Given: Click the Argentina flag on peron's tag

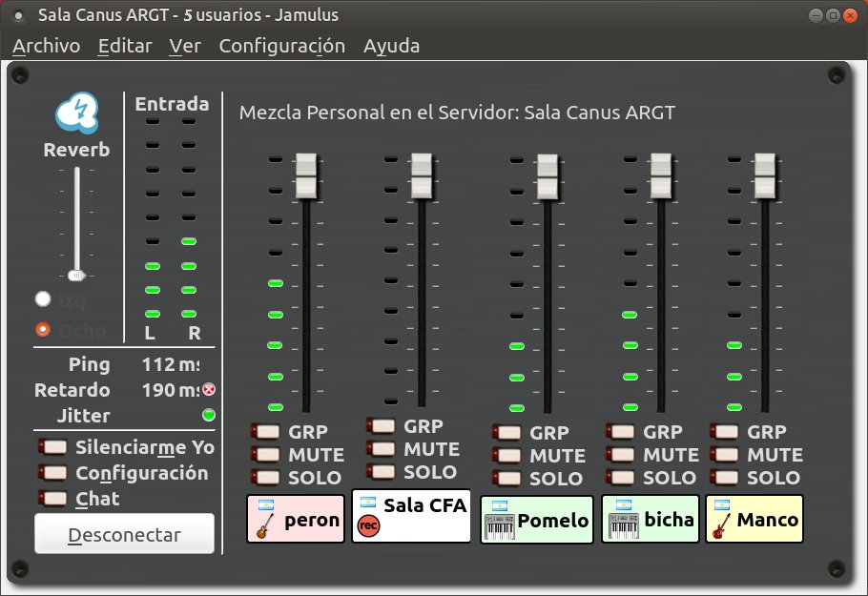Looking at the screenshot, I should pyautogui.click(x=266, y=505).
